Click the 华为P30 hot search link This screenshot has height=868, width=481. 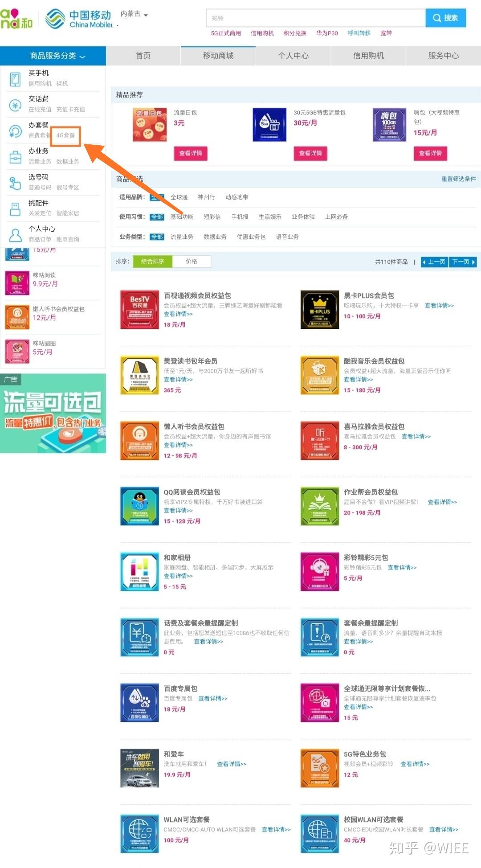[x=327, y=33]
